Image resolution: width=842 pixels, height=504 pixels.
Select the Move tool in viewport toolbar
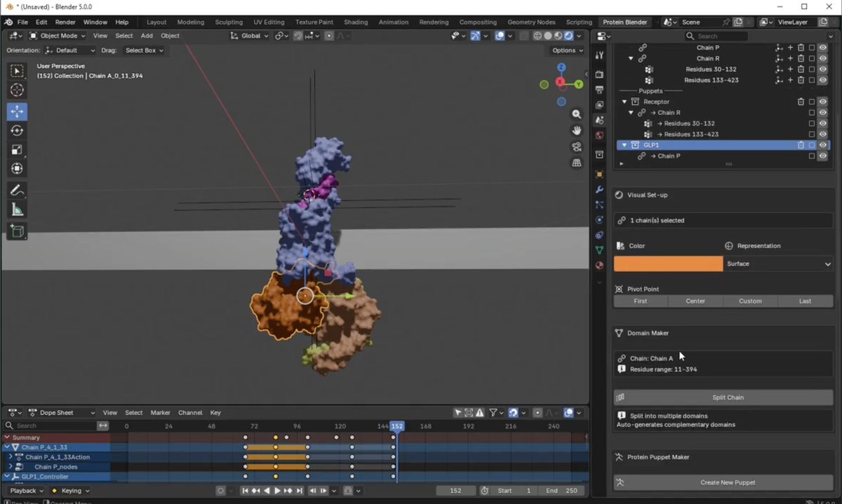point(18,111)
